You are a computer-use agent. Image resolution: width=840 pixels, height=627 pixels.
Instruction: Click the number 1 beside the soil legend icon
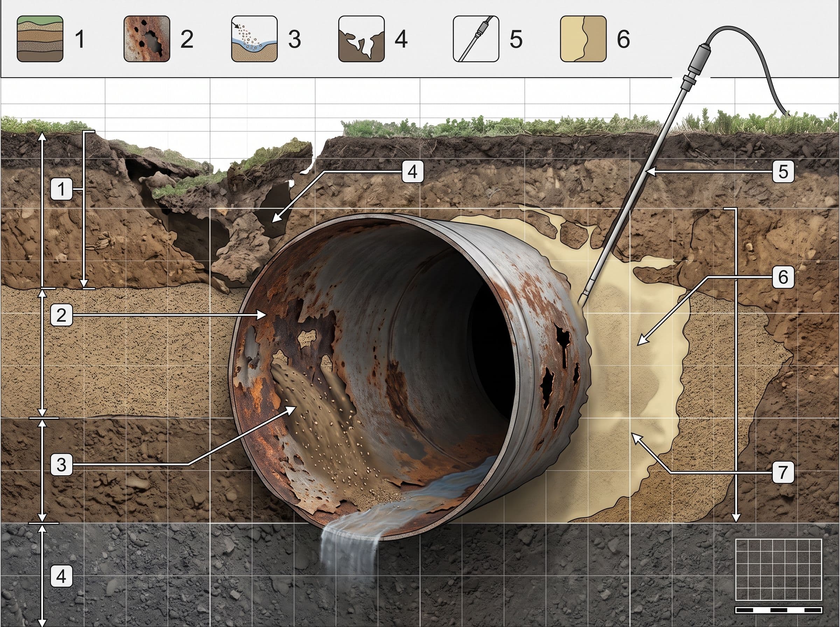79,39
